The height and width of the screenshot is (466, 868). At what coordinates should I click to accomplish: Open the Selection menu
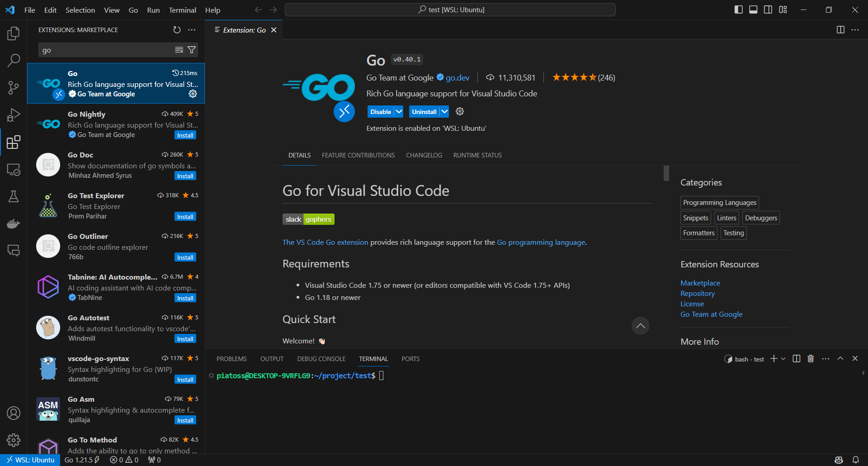tap(80, 10)
